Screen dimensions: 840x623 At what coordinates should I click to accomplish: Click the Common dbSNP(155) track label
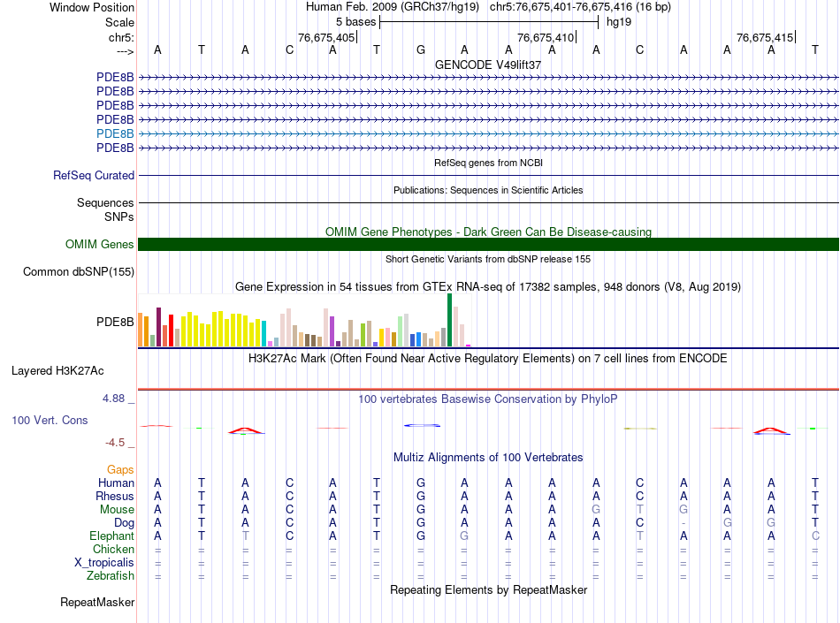pyautogui.click(x=79, y=272)
